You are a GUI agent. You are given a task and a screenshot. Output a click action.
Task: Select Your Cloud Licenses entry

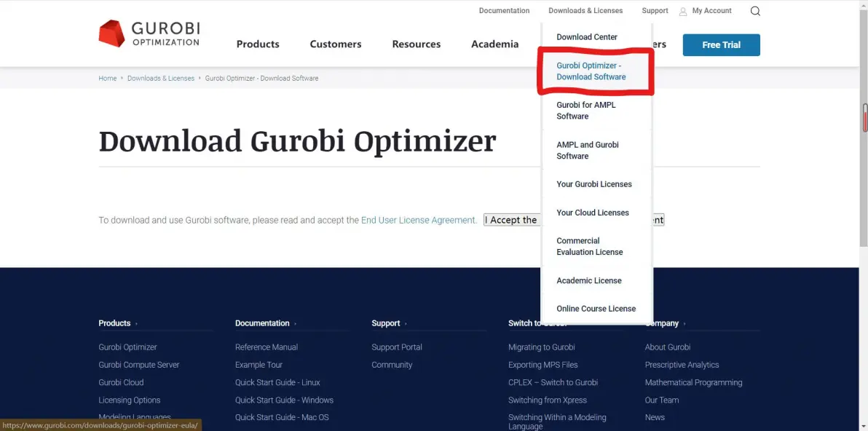592,213
